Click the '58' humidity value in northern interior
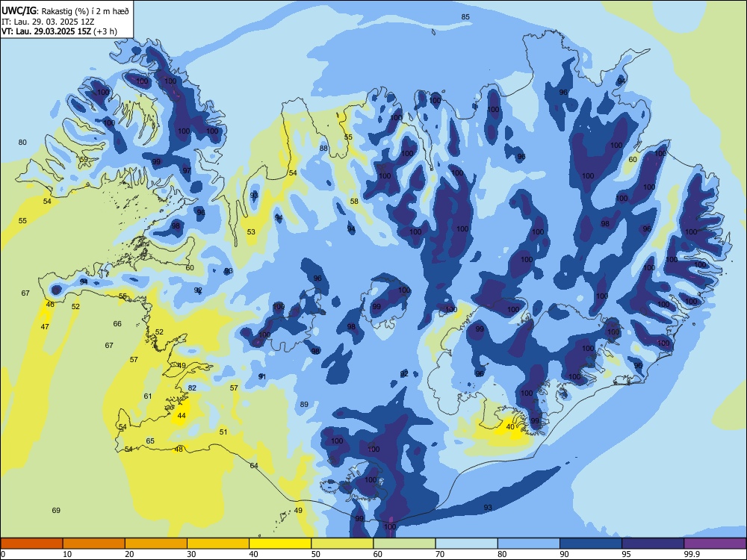 coord(354,202)
